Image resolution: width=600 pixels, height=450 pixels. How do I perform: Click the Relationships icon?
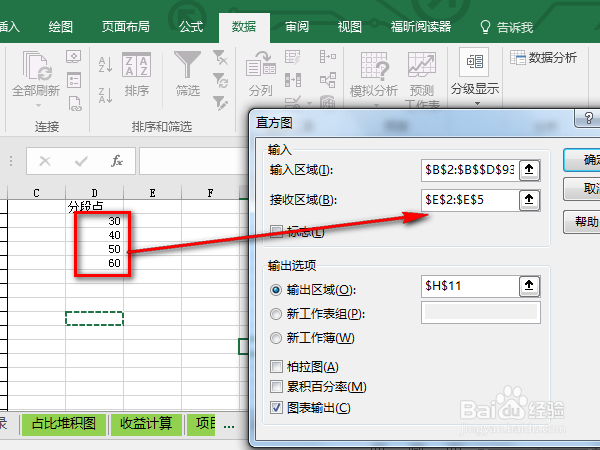(328, 80)
